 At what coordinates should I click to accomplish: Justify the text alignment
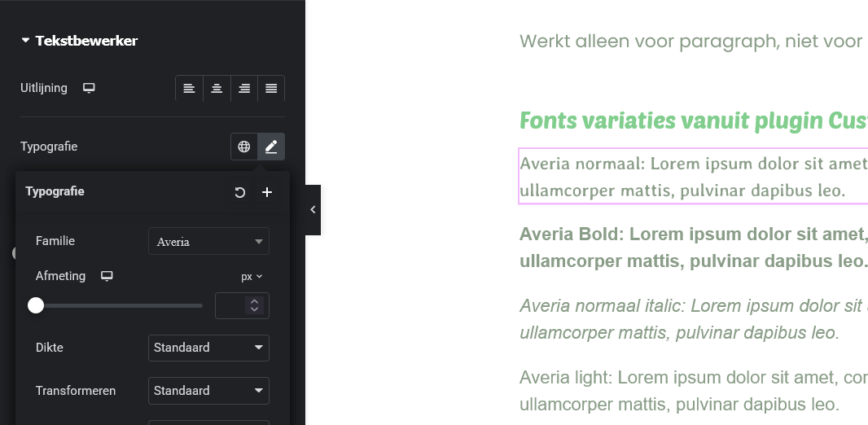tap(271, 88)
